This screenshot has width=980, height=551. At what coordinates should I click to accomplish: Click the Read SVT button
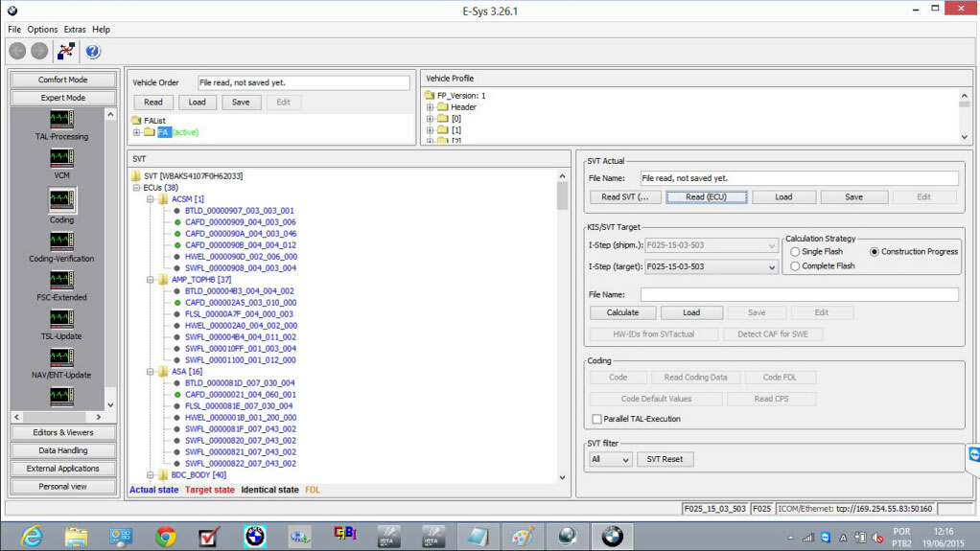coord(625,196)
